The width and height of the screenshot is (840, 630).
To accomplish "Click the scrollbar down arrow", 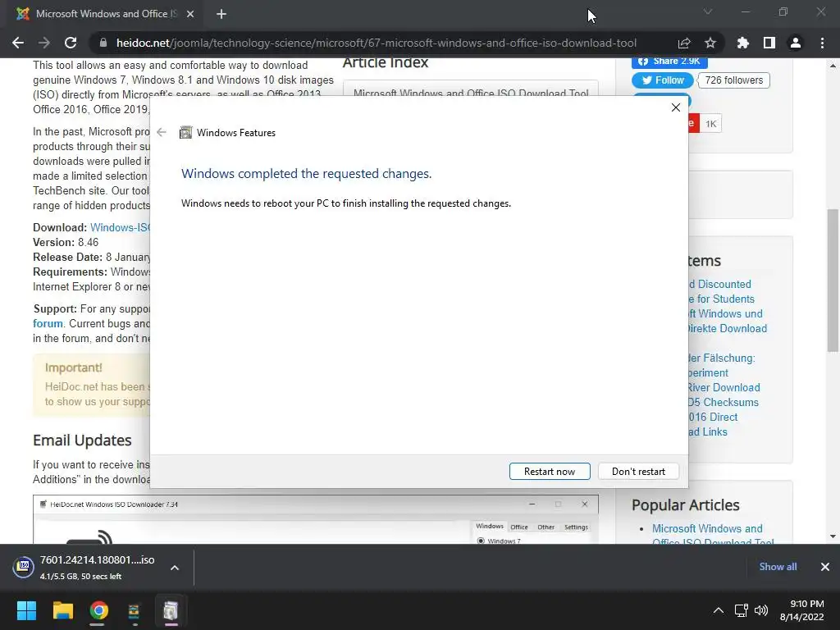I will (x=833, y=536).
